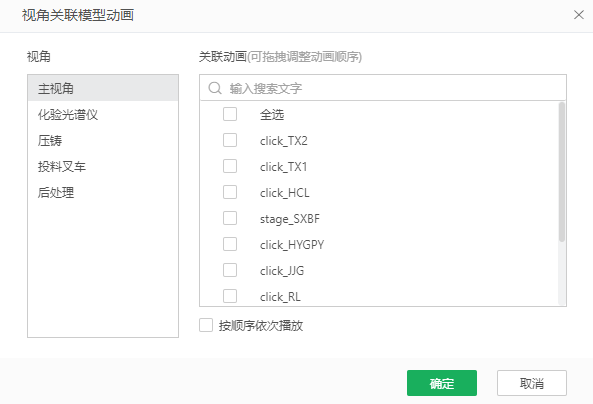Choose the 化验光谱仪 view
The height and width of the screenshot is (404, 593).
pos(103,114)
